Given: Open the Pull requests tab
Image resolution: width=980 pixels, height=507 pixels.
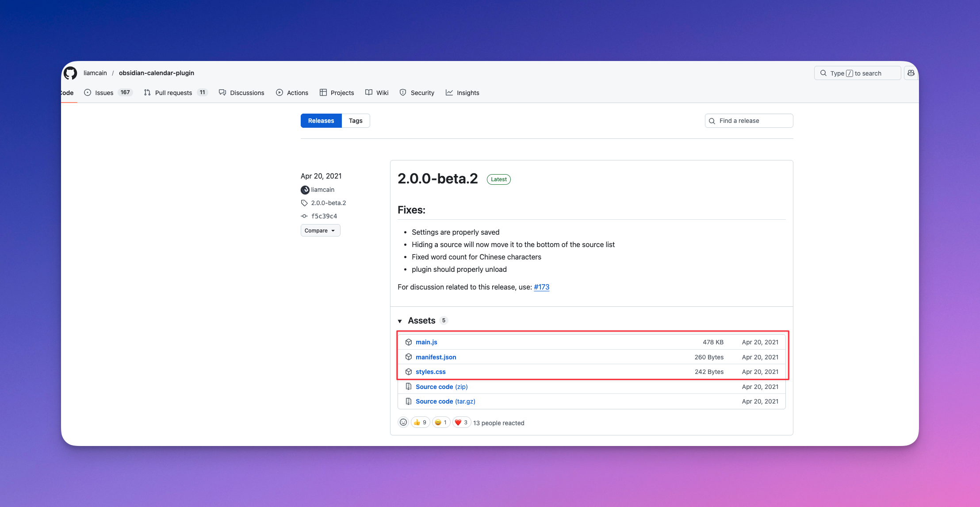Looking at the screenshot, I should [x=173, y=93].
